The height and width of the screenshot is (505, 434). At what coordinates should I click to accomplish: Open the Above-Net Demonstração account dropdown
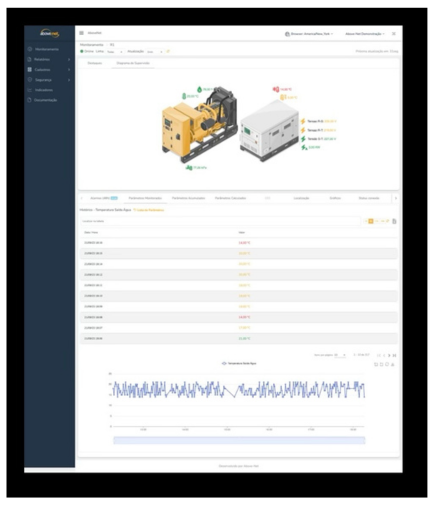point(365,34)
